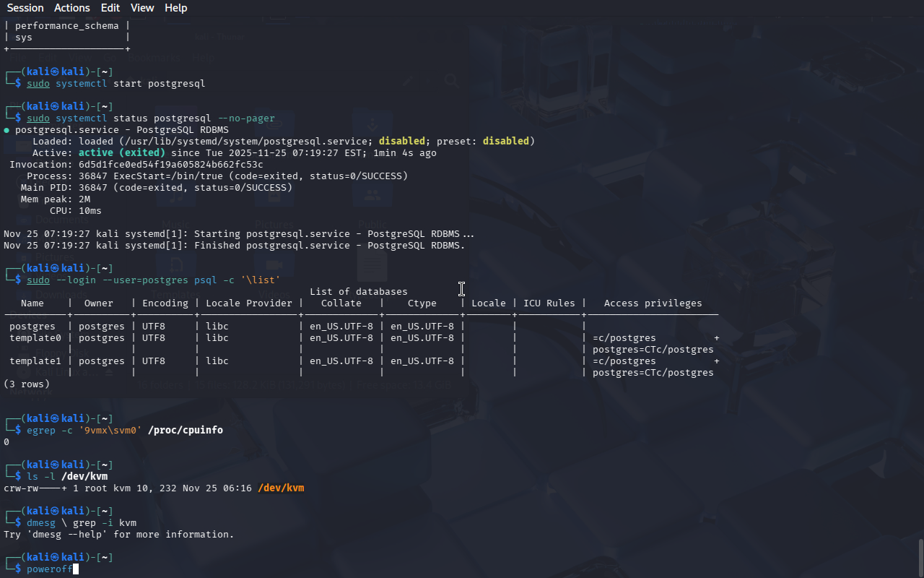924x578 pixels.
Task: Click the /proc/cpuinfo path in egrep command
Action: click(x=186, y=431)
